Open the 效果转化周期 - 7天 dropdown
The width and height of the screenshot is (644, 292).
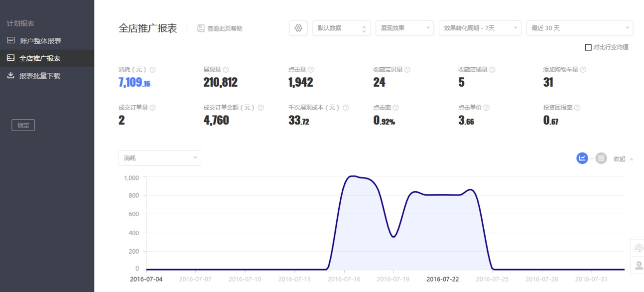(480, 28)
